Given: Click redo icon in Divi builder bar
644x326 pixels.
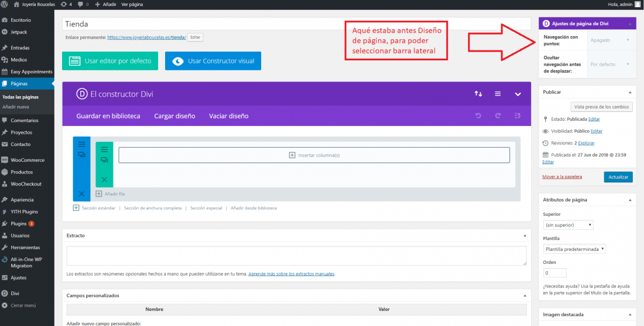Looking at the screenshot, I should pos(498,116).
